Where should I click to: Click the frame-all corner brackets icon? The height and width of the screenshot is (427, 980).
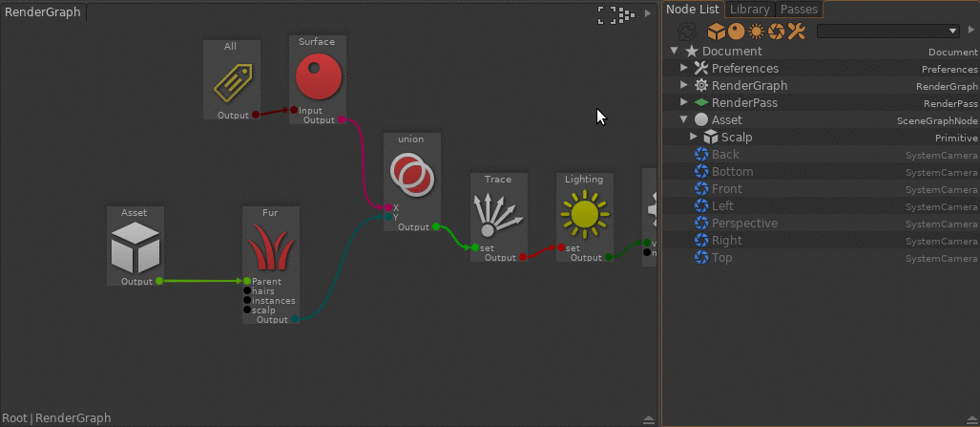coord(606,14)
